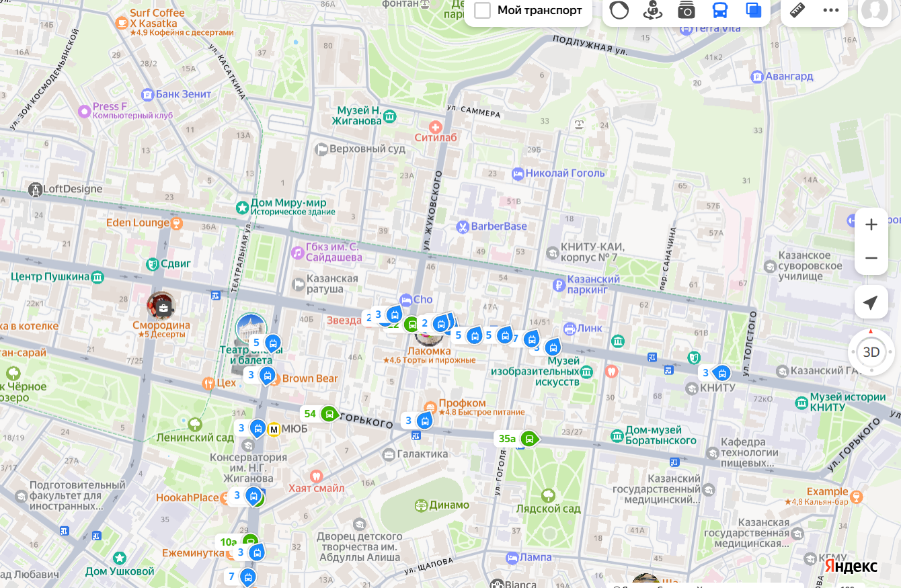Open the photos layer camera icon
The width and height of the screenshot is (901, 588).
pos(686,11)
